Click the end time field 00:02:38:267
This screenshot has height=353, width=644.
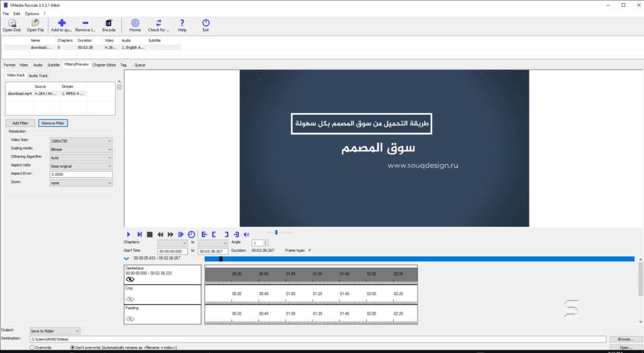[x=213, y=251]
